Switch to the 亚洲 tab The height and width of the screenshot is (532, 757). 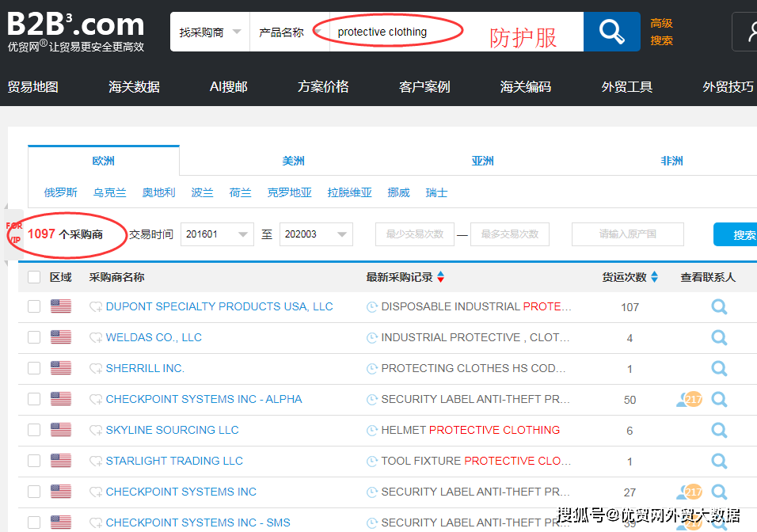[482, 161]
